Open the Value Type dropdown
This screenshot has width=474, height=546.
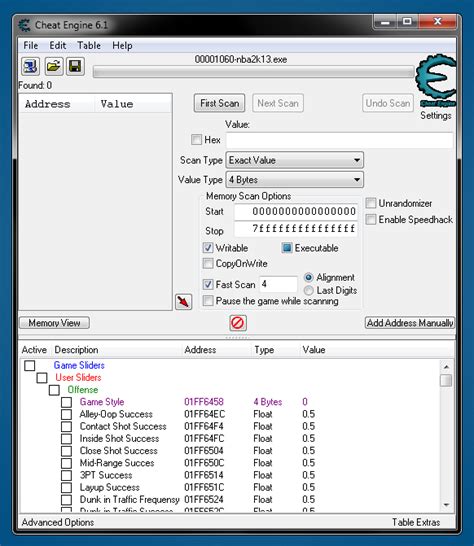[295, 180]
